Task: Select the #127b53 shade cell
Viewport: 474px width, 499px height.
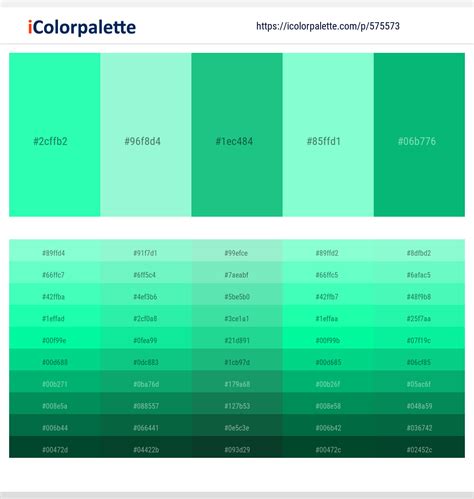Action: click(237, 403)
